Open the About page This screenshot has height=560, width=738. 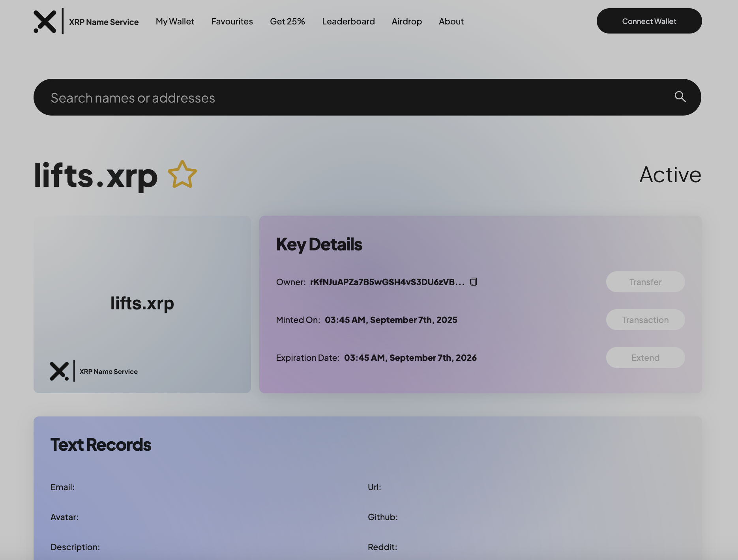pyautogui.click(x=451, y=21)
